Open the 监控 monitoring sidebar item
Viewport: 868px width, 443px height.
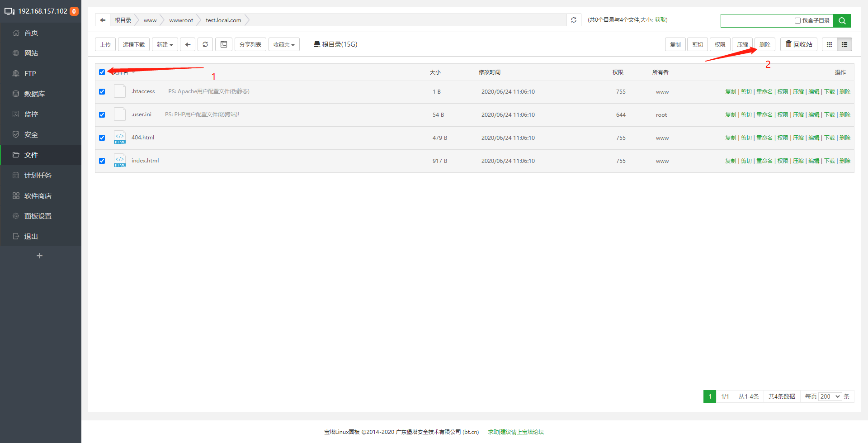point(41,114)
